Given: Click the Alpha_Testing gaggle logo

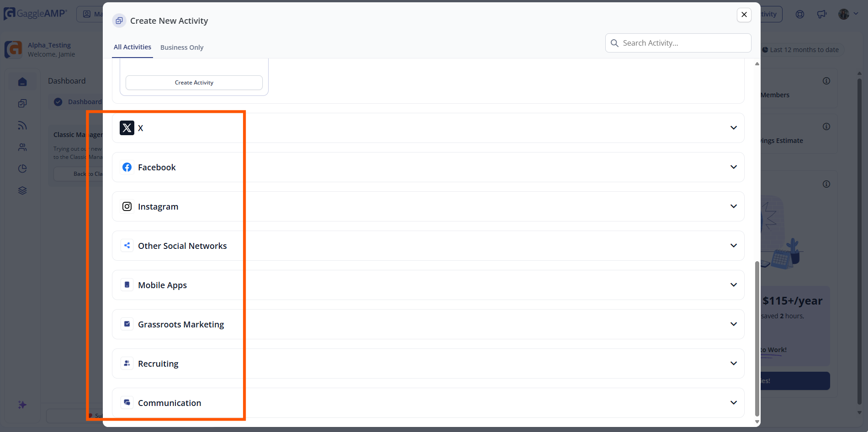Looking at the screenshot, I should [x=13, y=49].
